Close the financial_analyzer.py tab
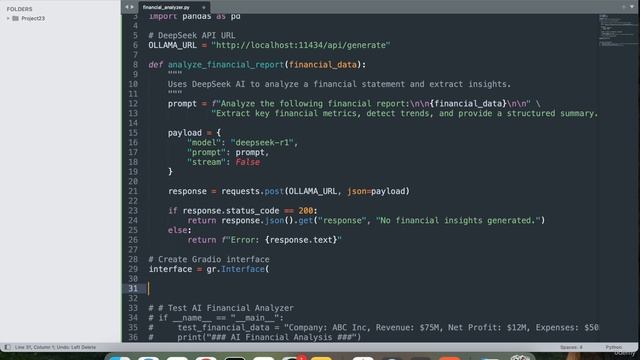The height and width of the screenshot is (360, 640). click(x=204, y=7)
